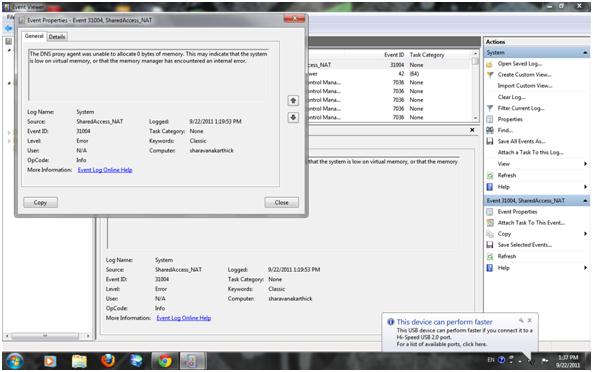The height and width of the screenshot is (372, 593).
Task: Click Save All Events As disk icon
Action: point(490,141)
